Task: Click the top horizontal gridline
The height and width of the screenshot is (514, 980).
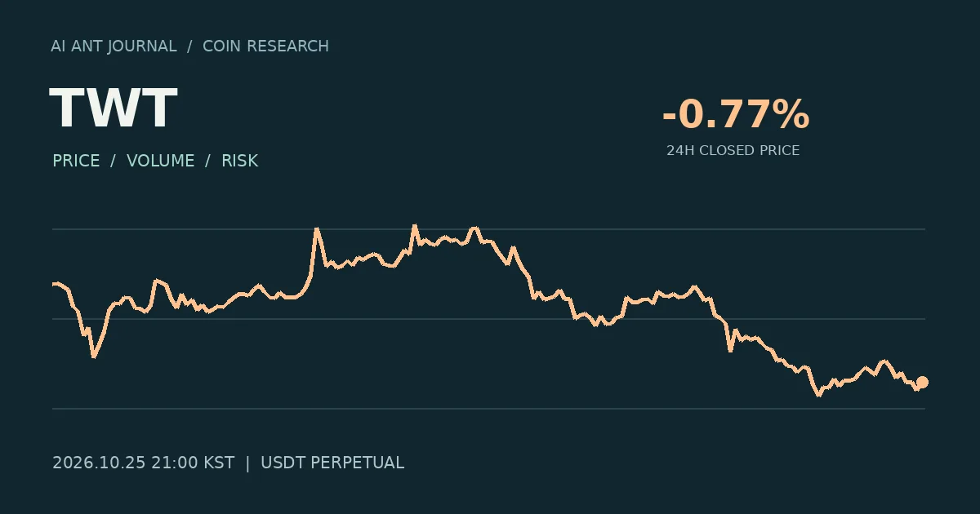Action: 488,229
